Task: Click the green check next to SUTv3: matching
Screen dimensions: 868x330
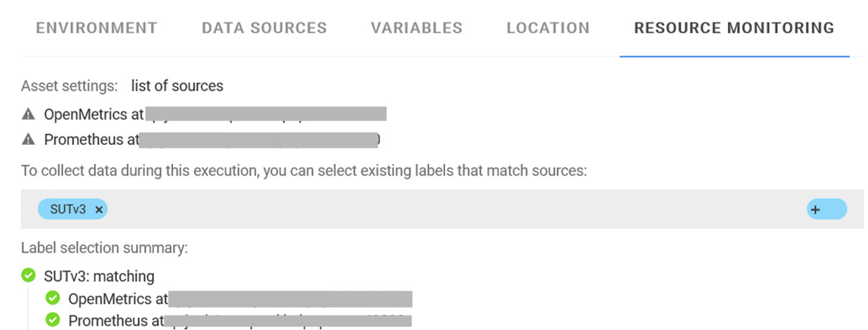Action: pos(29,275)
